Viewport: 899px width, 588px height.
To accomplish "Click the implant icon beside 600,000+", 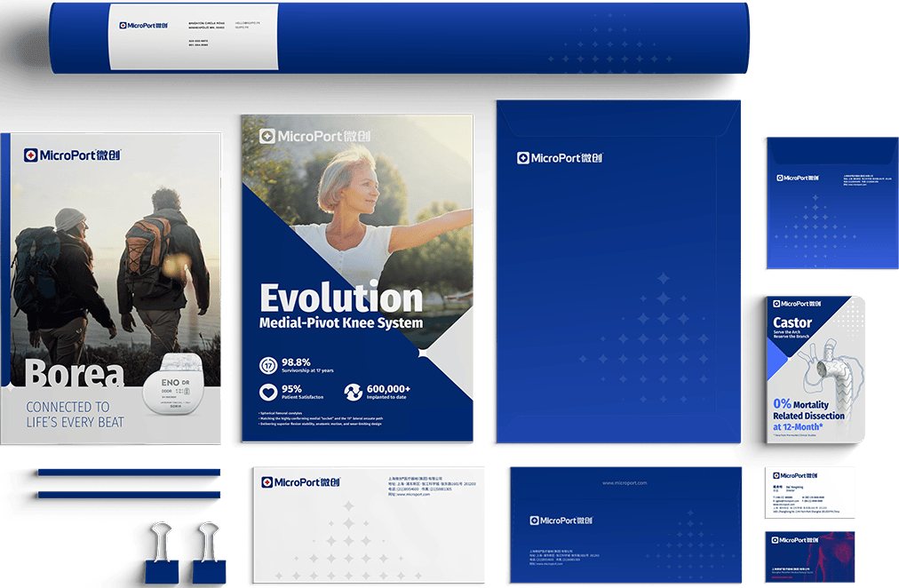I will pos(354,392).
